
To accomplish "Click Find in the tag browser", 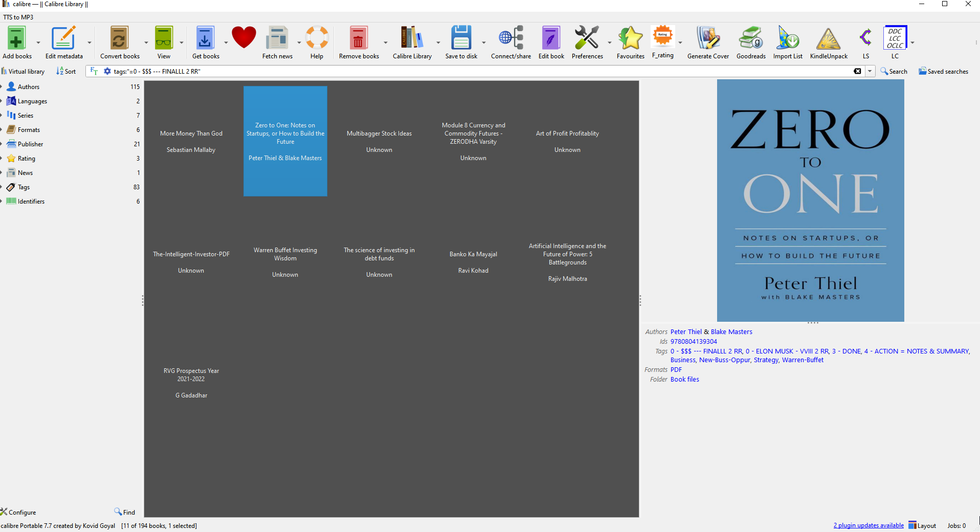I will pos(125,512).
